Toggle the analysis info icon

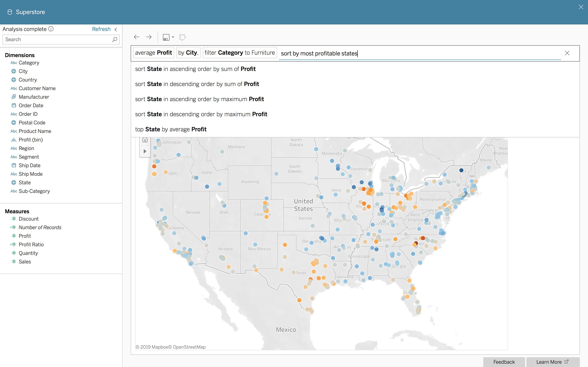[50, 29]
